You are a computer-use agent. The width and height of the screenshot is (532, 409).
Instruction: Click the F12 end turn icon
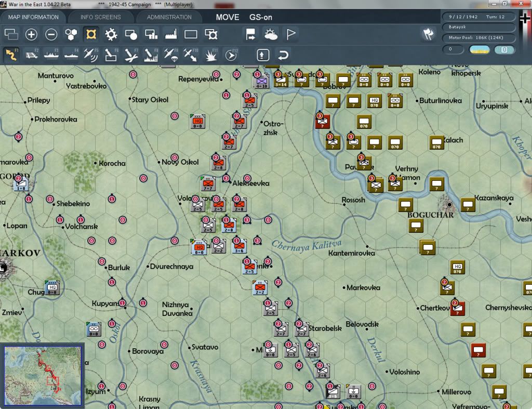[231, 55]
